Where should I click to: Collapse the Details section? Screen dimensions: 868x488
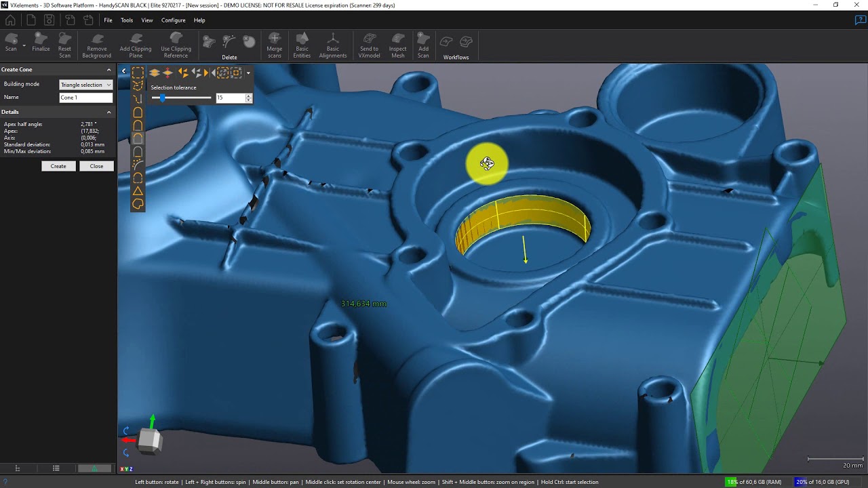pos(108,112)
